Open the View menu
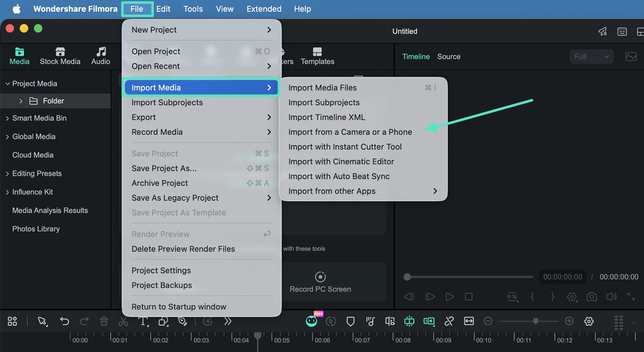Screen dimensions: 644x352 [224, 9]
